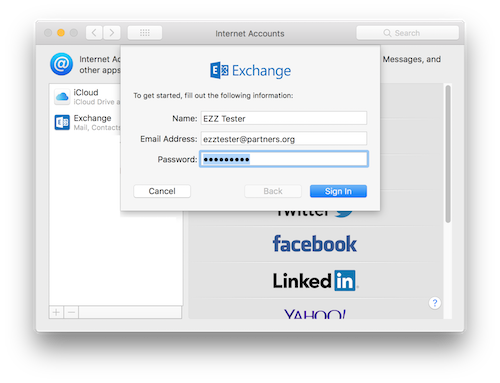The width and height of the screenshot is (500, 383).
Task: Click the yellow minimize window button
Action: pyautogui.click(x=61, y=33)
